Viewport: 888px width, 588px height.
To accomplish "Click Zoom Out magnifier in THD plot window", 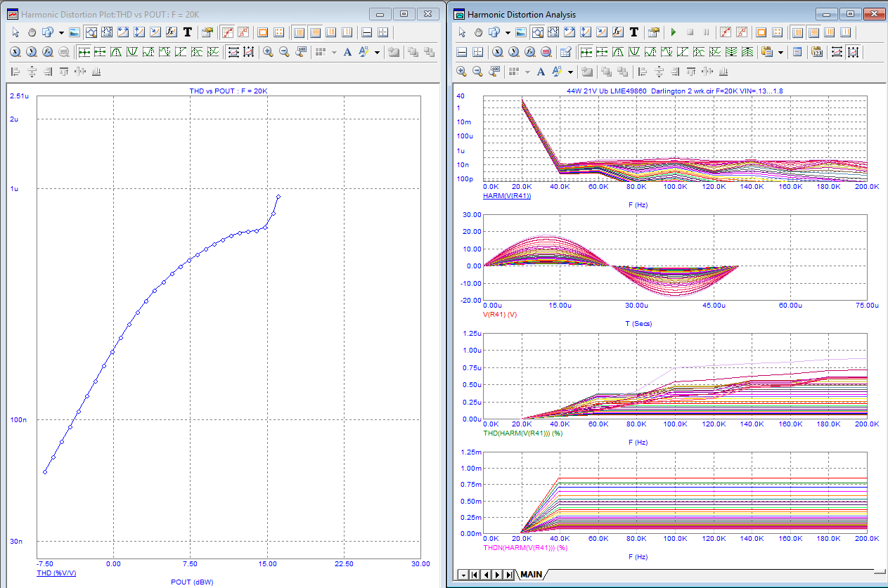I will (284, 52).
